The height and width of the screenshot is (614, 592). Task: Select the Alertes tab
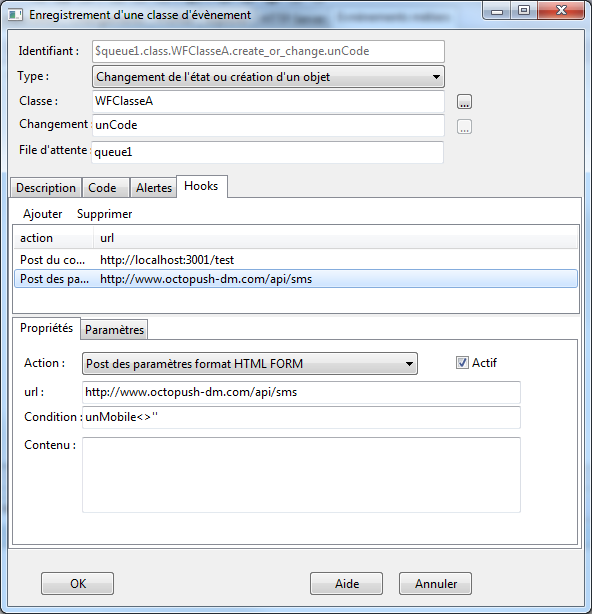click(x=153, y=188)
